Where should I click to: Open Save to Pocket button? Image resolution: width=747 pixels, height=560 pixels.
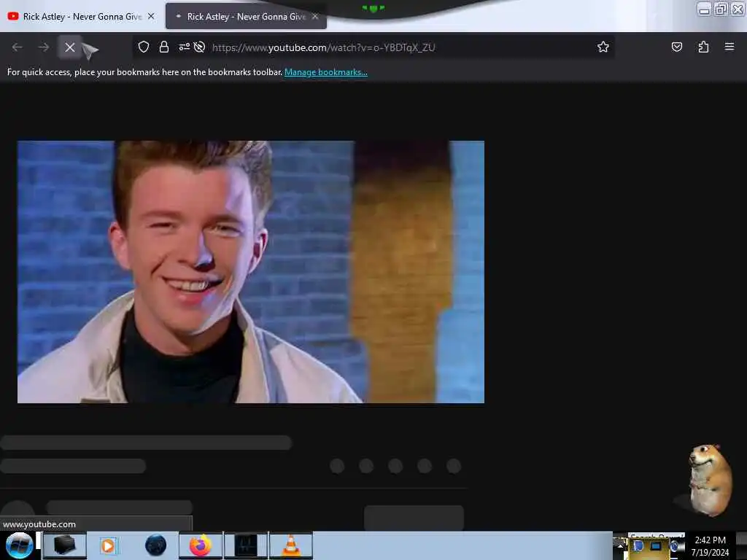coord(676,47)
